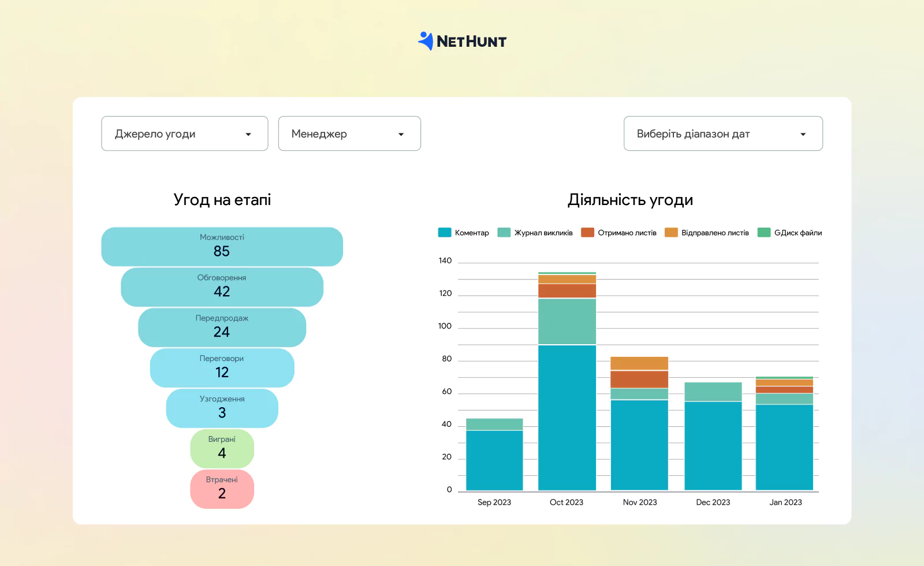Click the teal Журнал викликів segment in Oct 2023

[x=567, y=322]
